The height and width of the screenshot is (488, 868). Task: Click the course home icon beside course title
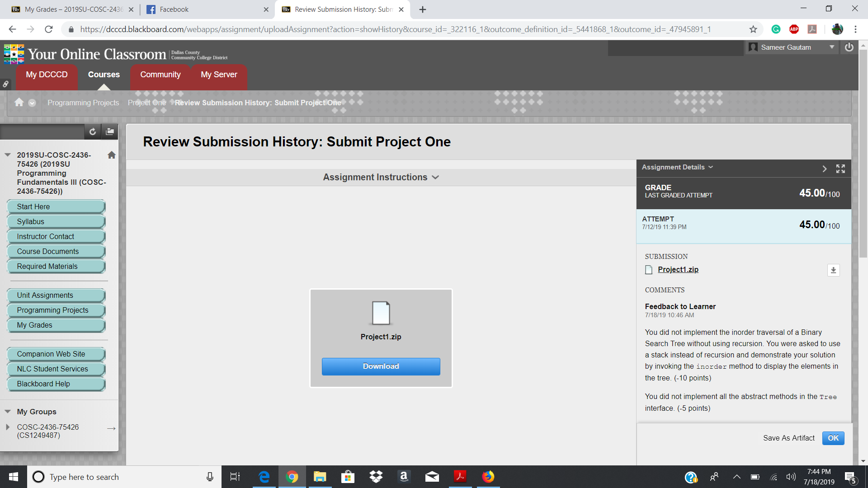click(x=112, y=155)
